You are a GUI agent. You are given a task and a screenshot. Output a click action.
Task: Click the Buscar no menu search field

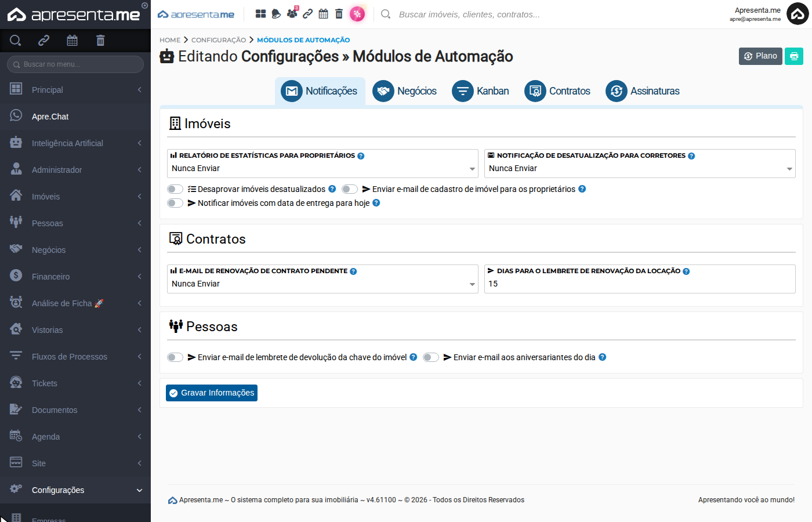[75, 64]
